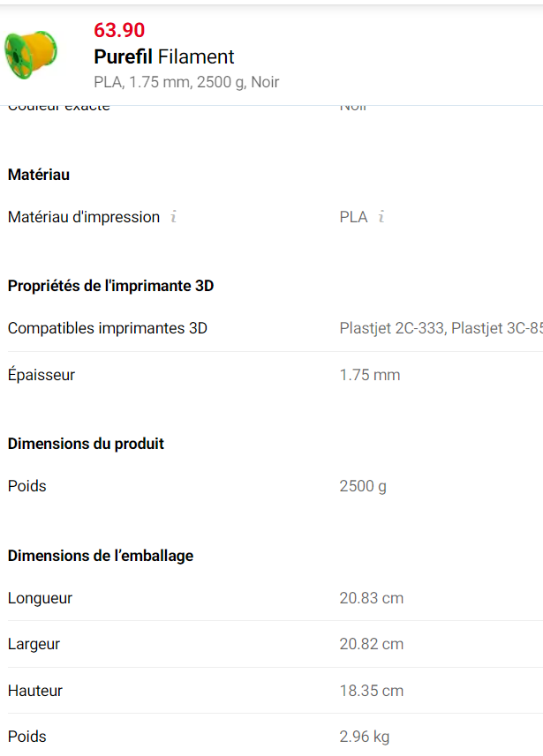Click the Dimensions de l'emballage heading

(101, 556)
